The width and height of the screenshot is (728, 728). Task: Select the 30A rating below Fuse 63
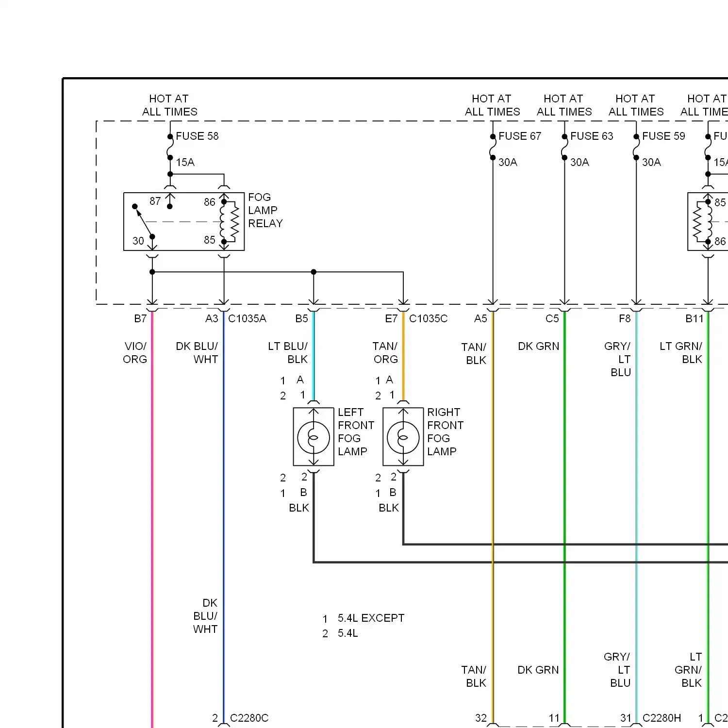click(579, 162)
